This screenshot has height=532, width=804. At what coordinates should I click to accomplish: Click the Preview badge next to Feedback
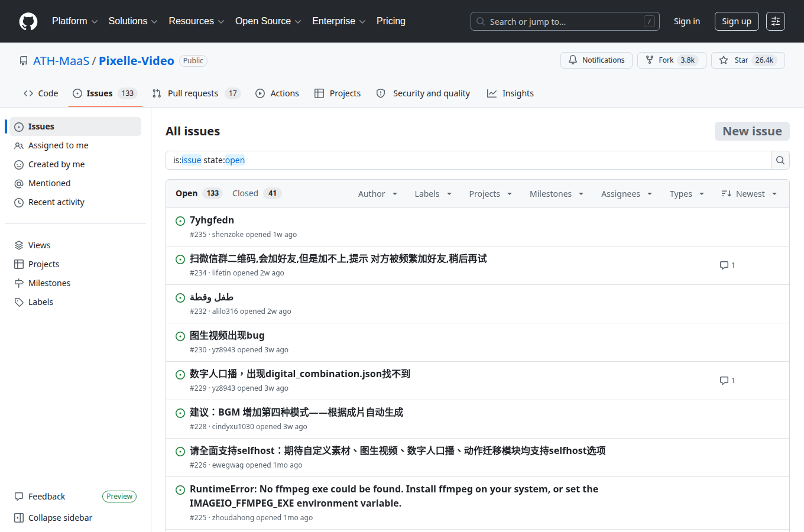[x=119, y=497]
